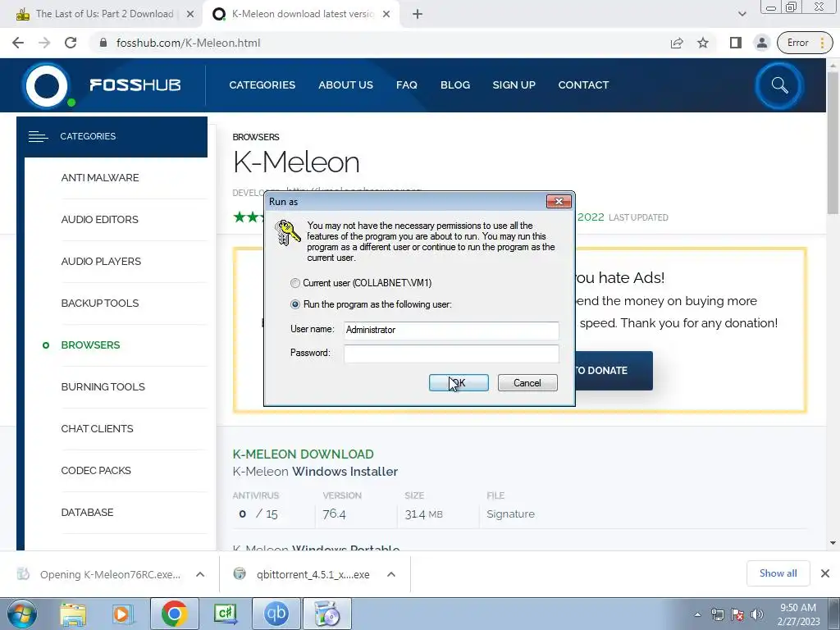Click the address bar URL
This screenshot has height=630, width=840.
click(189, 43)
